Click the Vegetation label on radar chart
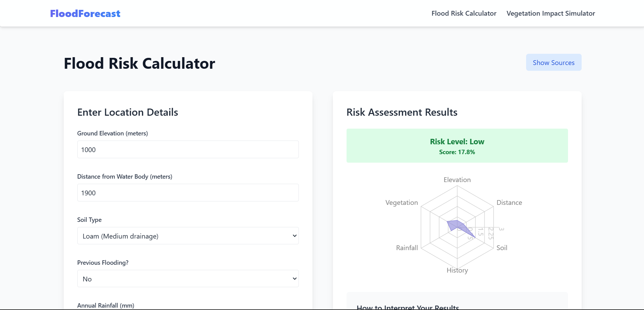The width and height of the screenshot is (644, 310). tap(401, 202)
